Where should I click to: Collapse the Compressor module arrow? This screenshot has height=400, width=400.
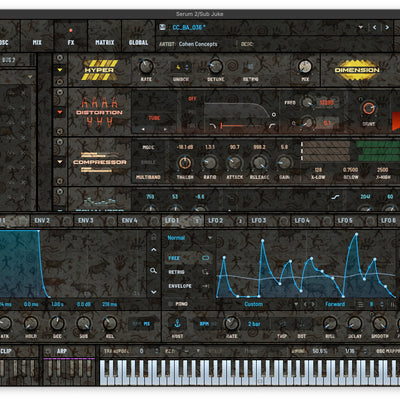tap(60, 162)
